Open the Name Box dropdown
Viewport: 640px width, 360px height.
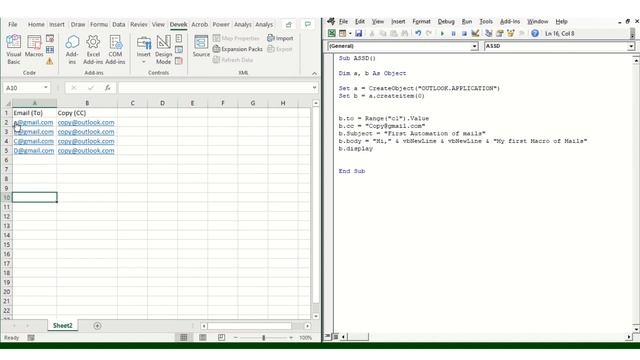click(46, 88)
